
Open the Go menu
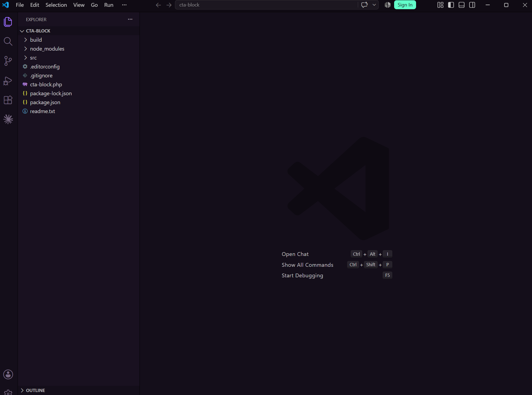pyautogui.click(x=94, y=5)
